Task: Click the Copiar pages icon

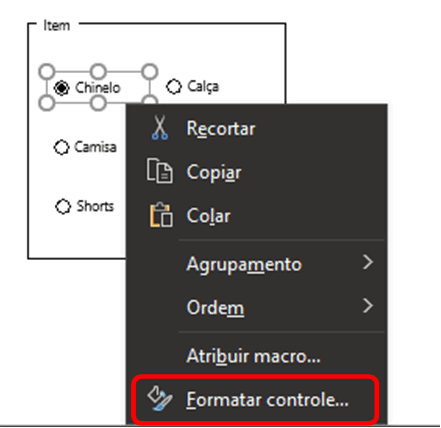Action: (160, 171)
